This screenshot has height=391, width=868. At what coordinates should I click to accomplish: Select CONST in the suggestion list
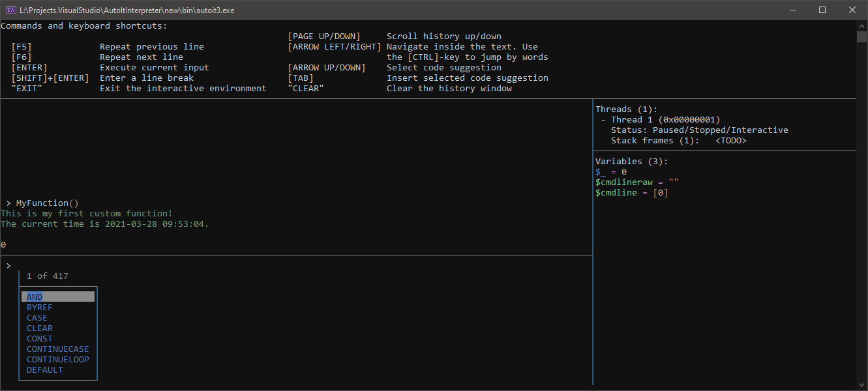40,339
